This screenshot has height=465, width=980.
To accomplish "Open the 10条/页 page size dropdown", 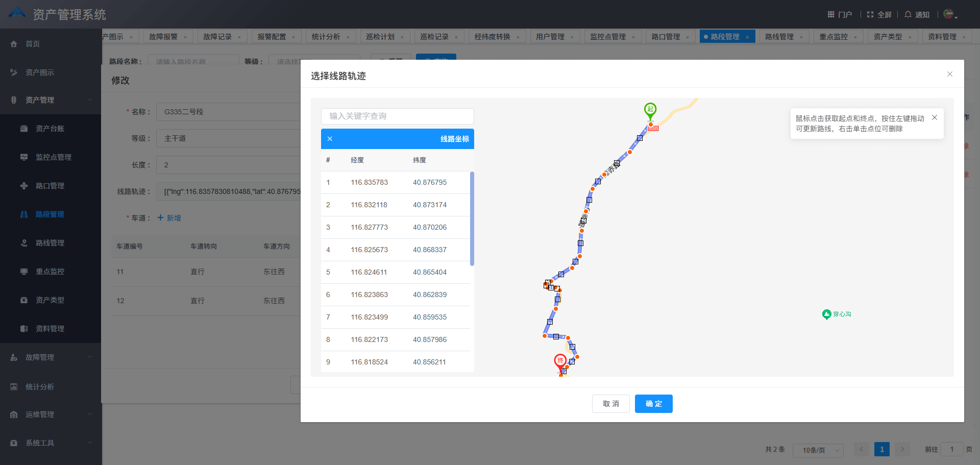I will click(x=818, y=450).
